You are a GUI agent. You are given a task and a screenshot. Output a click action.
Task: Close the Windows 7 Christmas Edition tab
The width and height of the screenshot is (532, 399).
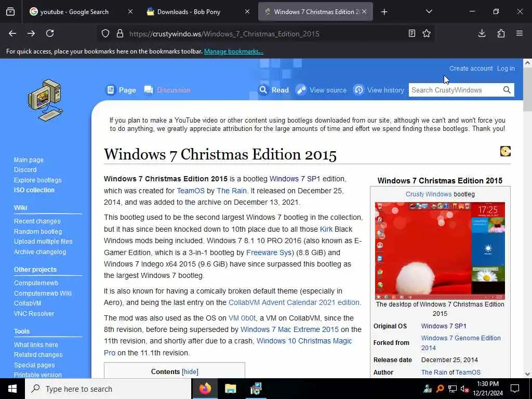[364, 12]
